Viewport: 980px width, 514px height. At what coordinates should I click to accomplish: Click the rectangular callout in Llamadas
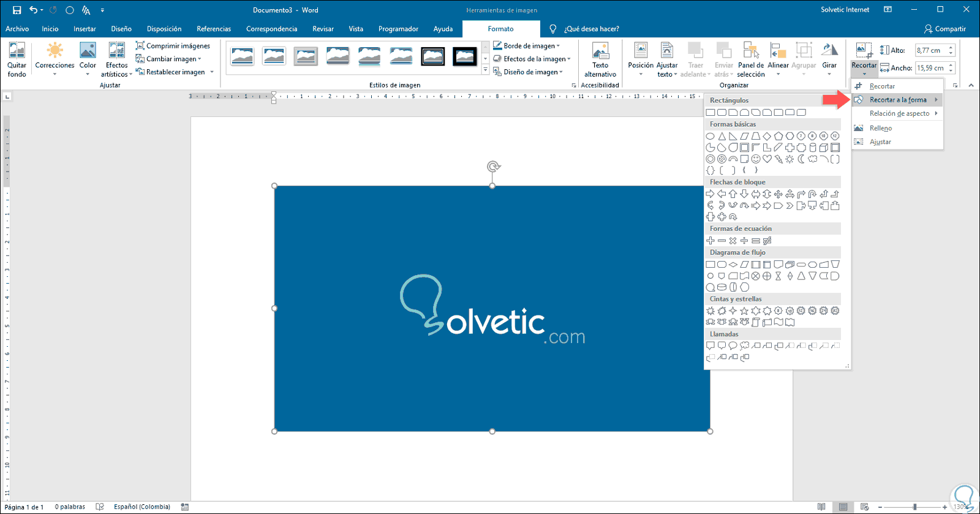point(710,346)
